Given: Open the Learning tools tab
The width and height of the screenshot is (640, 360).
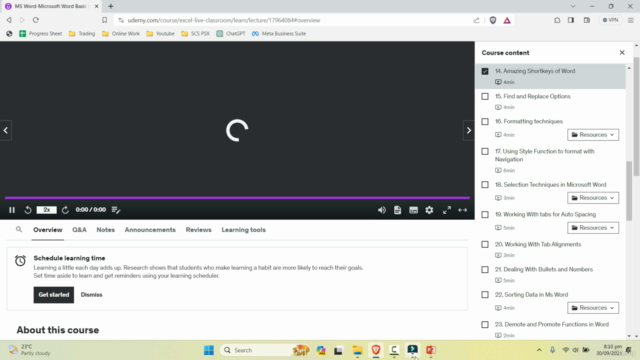Looking at the screenshot, I should click(244, 230).
